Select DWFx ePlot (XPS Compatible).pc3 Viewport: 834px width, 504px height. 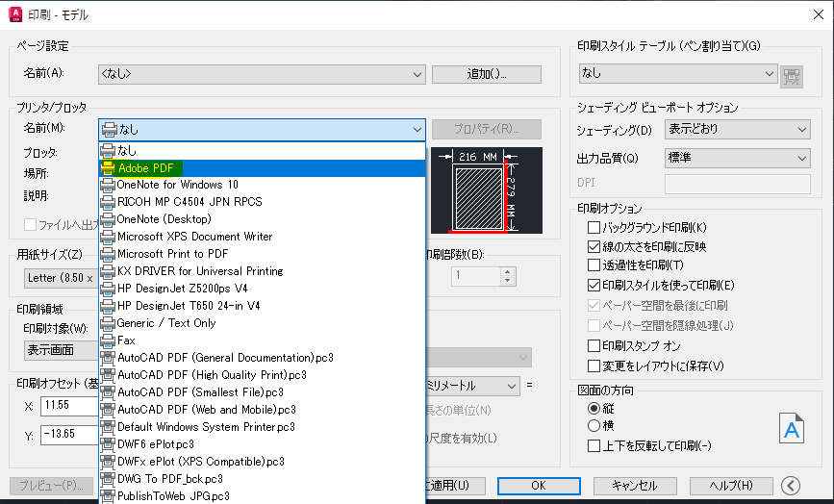263,462
